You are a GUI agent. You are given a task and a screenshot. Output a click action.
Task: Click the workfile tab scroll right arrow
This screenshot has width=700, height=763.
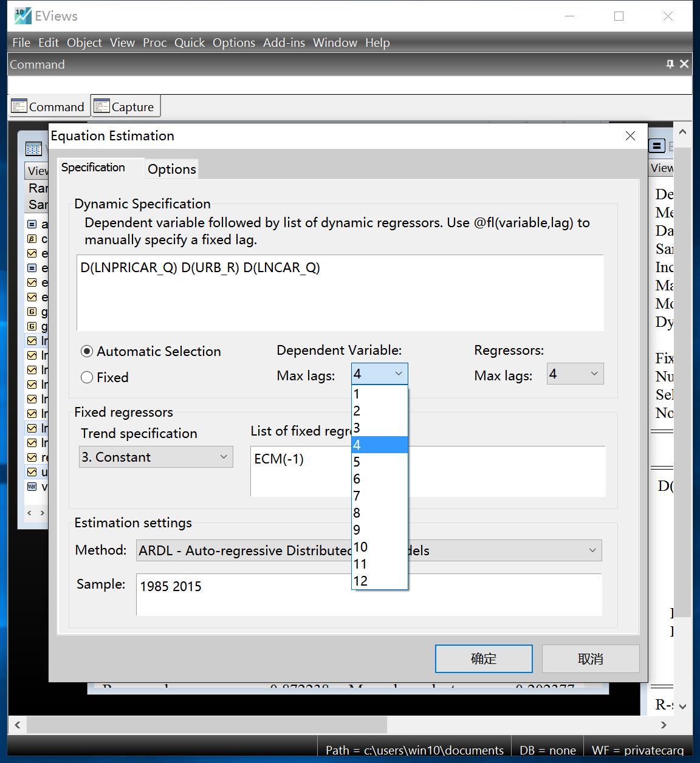[x=42, y=513]
